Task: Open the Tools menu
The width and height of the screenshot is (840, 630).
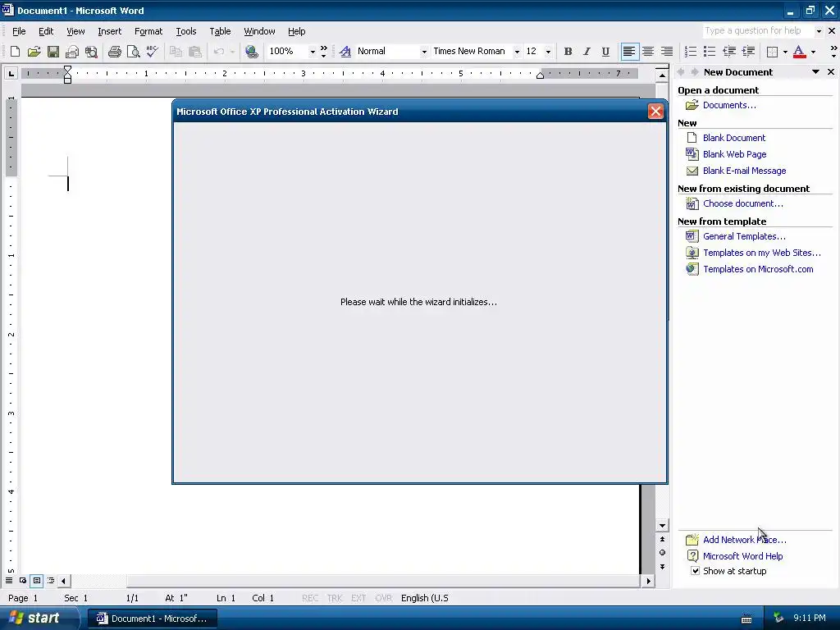Action: pos(186,31)
